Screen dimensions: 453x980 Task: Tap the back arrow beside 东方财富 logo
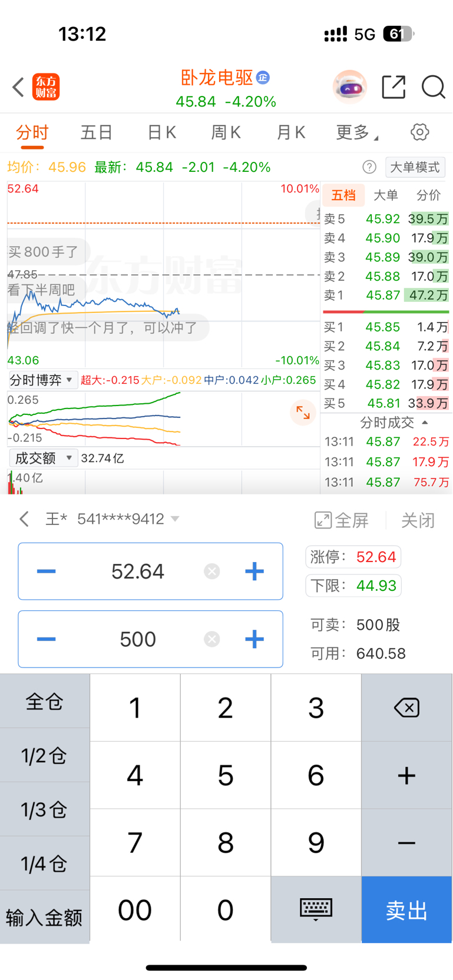click(x=18, y=87)
